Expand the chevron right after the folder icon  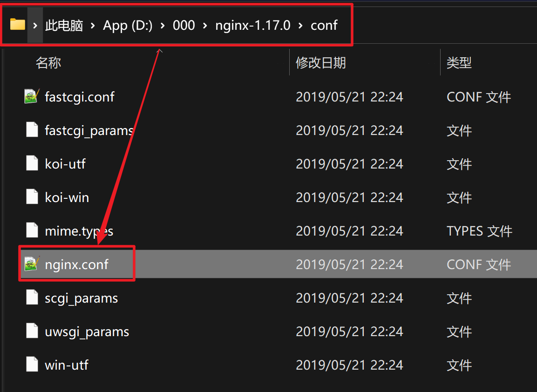[x=35, y=25]
